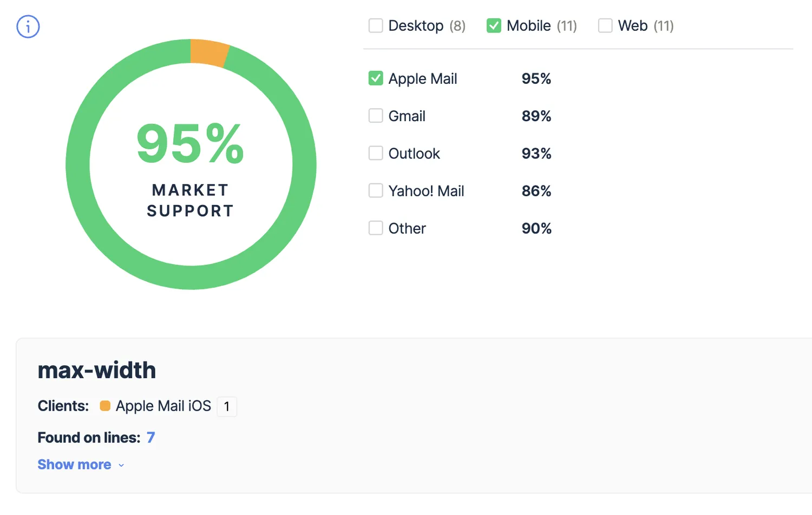Image resolution: width=812 pixels, height=515 pixels.
Task: Expand details with Show more
Action: click(74, 465)
